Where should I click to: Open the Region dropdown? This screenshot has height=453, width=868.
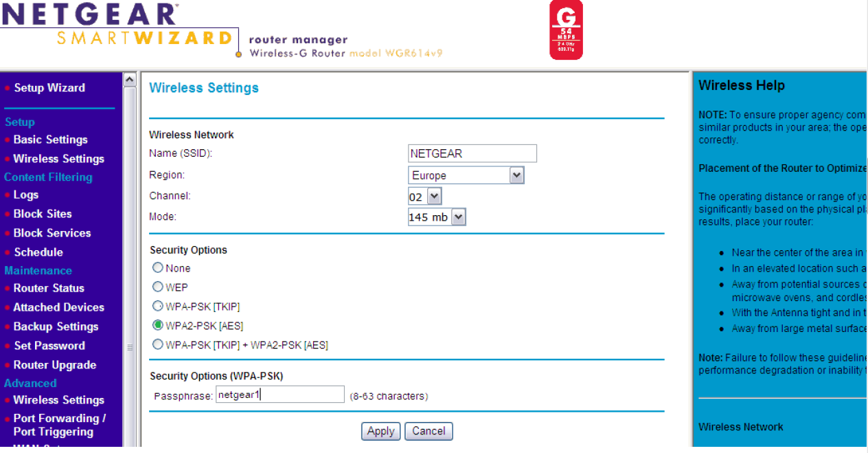pos(516,175)
